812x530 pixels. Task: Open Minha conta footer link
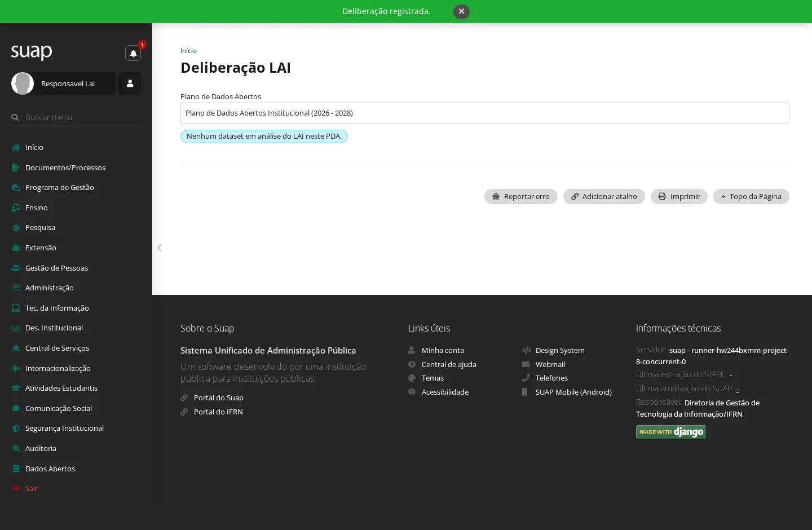443,350
